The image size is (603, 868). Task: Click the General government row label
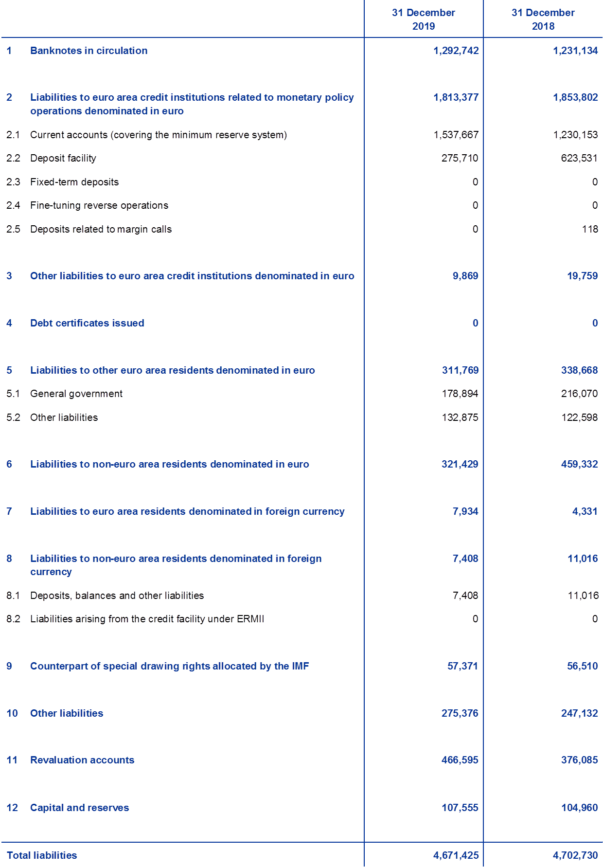coord(76,394)
